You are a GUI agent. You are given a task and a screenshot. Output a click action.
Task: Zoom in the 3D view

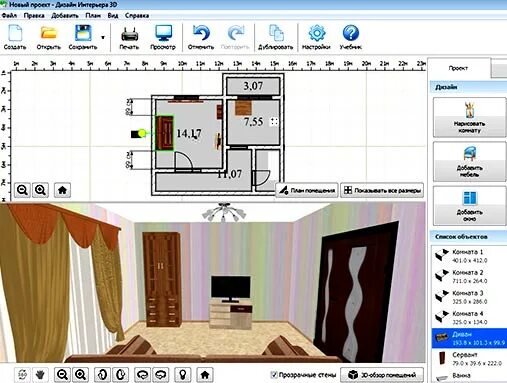click(80, 375)
